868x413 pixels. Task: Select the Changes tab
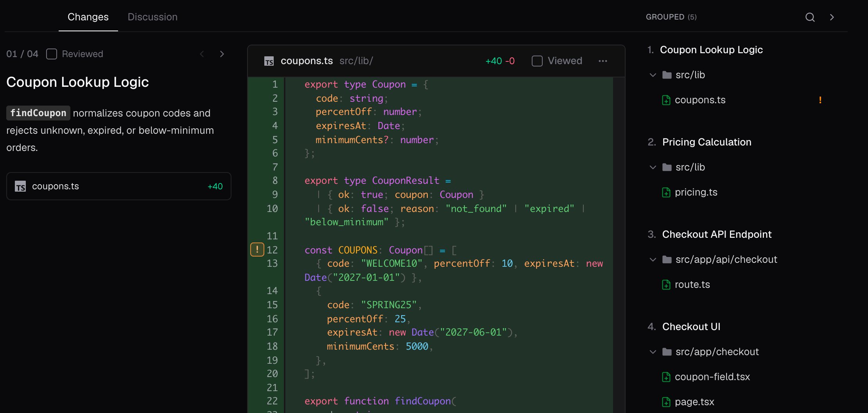[88, 17]
